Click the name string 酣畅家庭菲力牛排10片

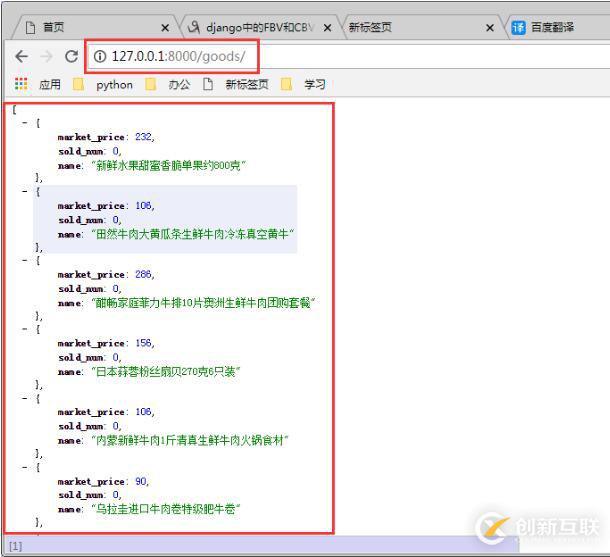(203, 303)
